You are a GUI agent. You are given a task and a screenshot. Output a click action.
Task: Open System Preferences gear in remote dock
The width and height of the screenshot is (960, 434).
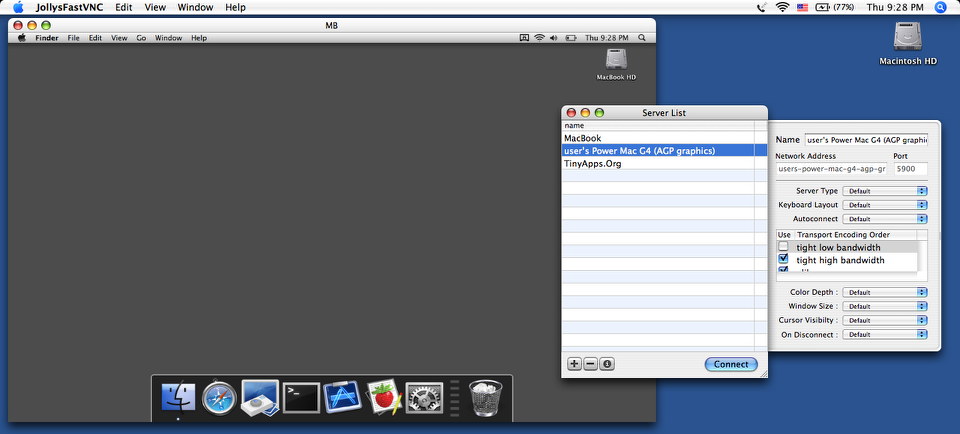[x=424, y=397]
